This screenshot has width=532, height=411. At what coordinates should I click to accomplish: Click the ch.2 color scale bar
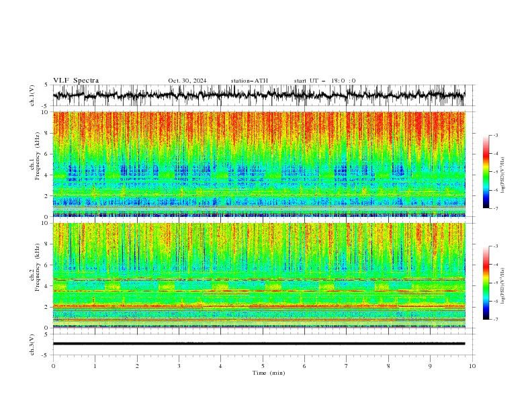coord(486,283)
